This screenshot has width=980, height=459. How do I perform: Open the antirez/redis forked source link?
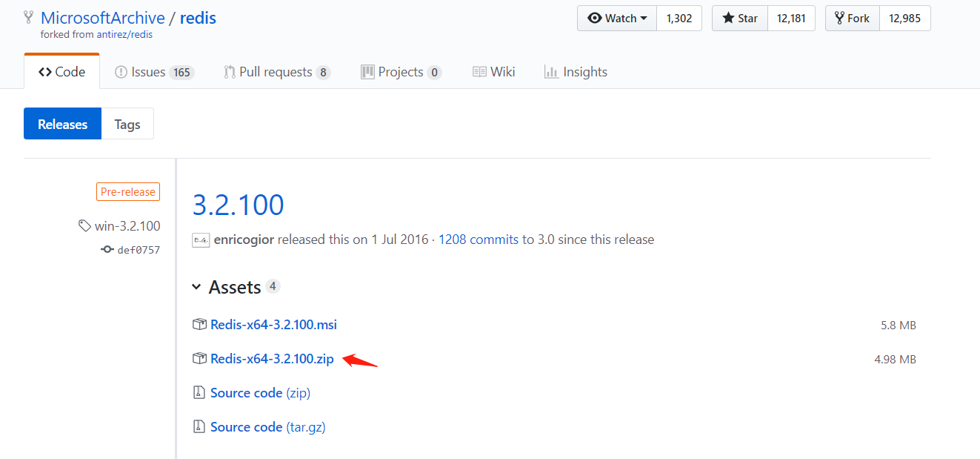point(124,34)
